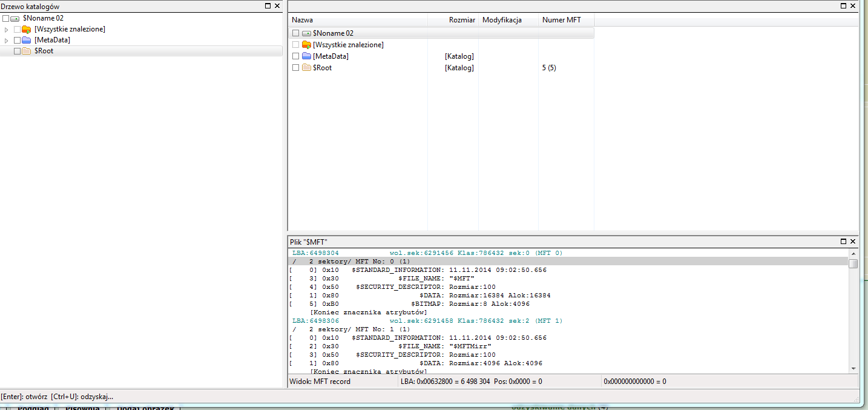Select the $Noname 02 name in file list
Viewport: 868px width, 410px height.
(x=334, y=33)
